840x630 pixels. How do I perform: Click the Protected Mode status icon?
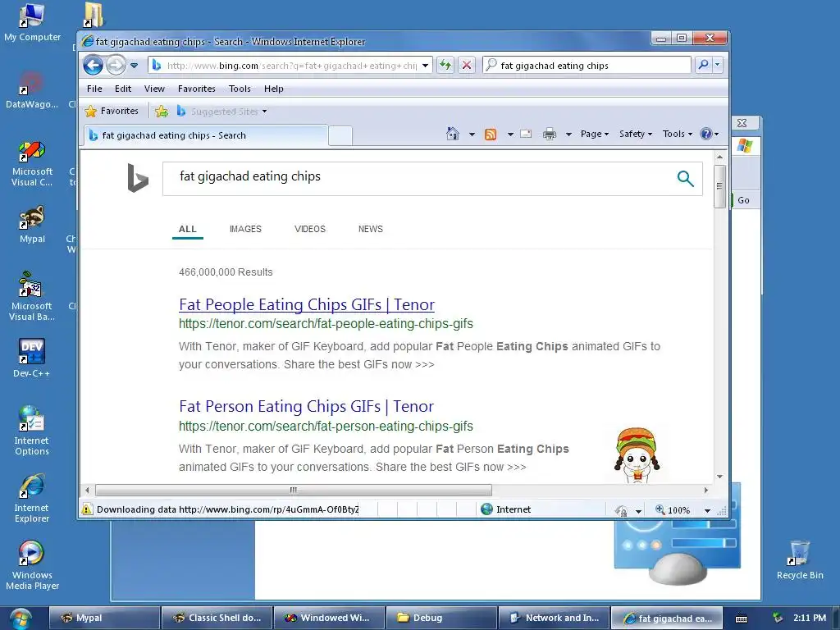622,510
